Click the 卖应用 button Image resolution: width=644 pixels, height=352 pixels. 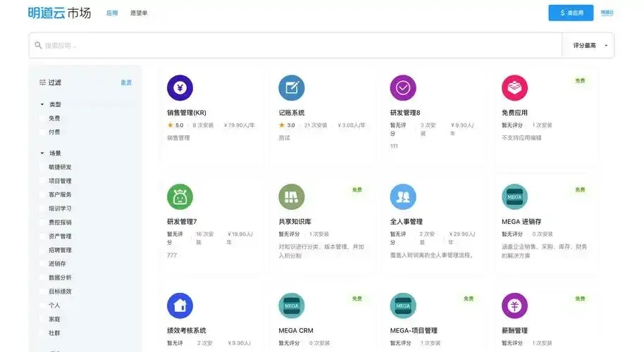tap(571, 13)
